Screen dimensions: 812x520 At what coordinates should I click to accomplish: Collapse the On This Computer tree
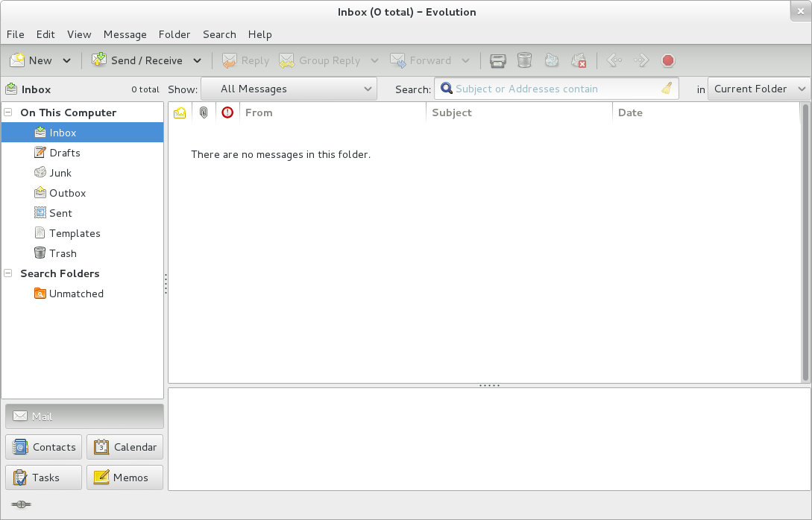(x=8, y=112)
